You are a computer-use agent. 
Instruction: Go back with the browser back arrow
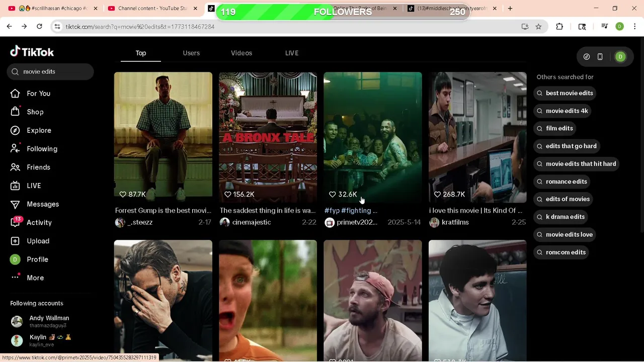9,27
